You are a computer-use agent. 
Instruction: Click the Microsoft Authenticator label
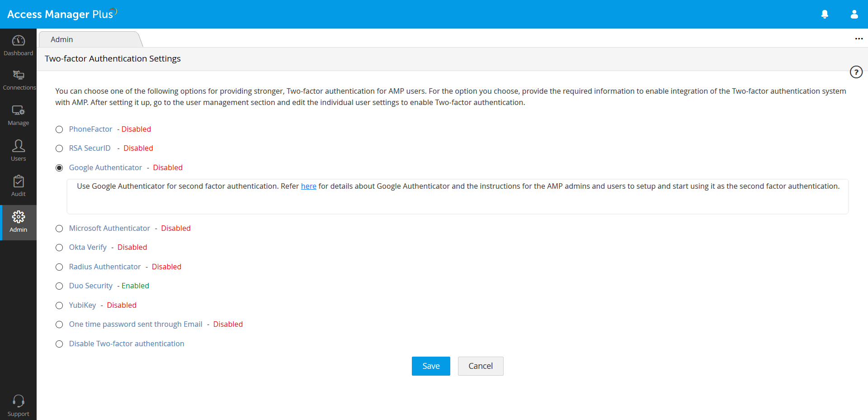point(109,228)
